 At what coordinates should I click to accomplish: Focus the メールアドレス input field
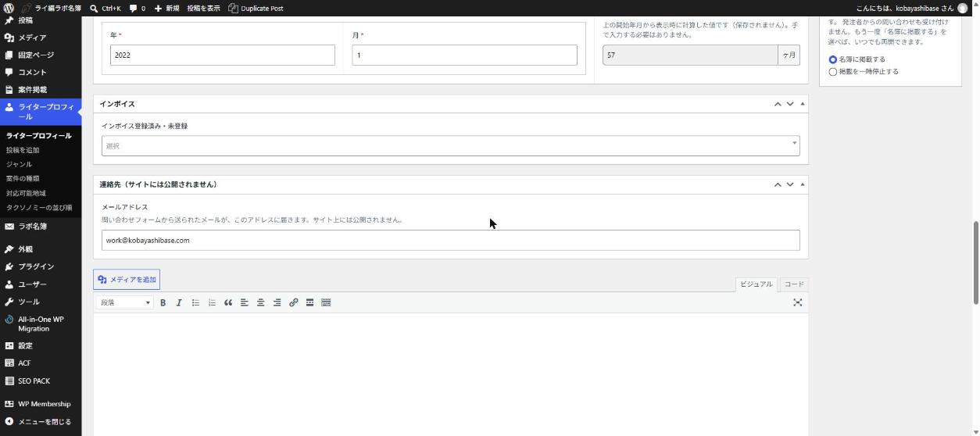pyautogui.click(x=450, y=240)
